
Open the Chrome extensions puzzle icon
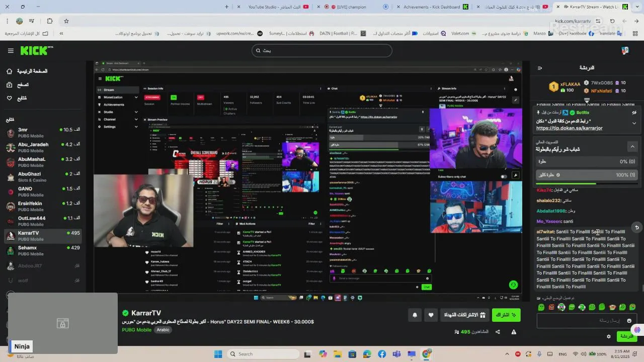50,21
